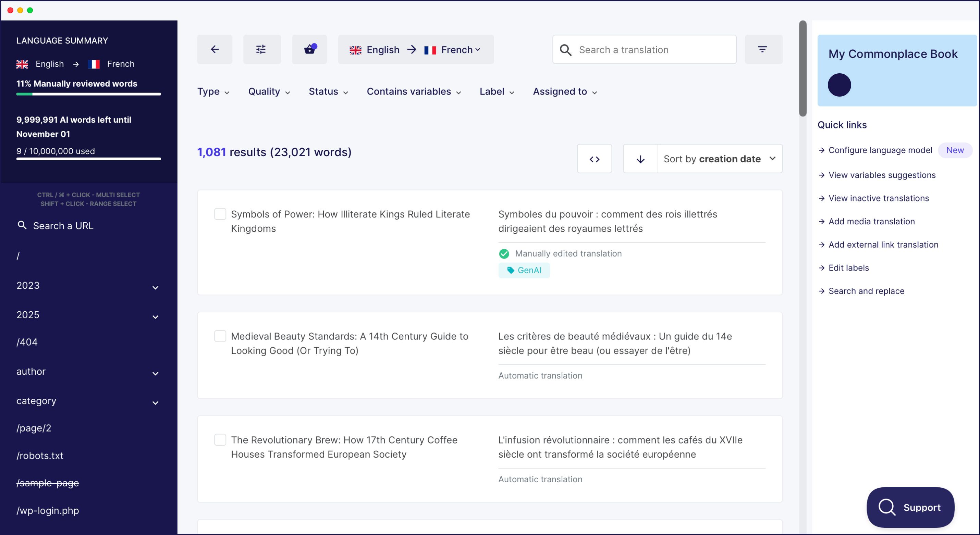Click the filter icon beside the search bar
Viewport: 980px width, 535px height.
point(762,49)
